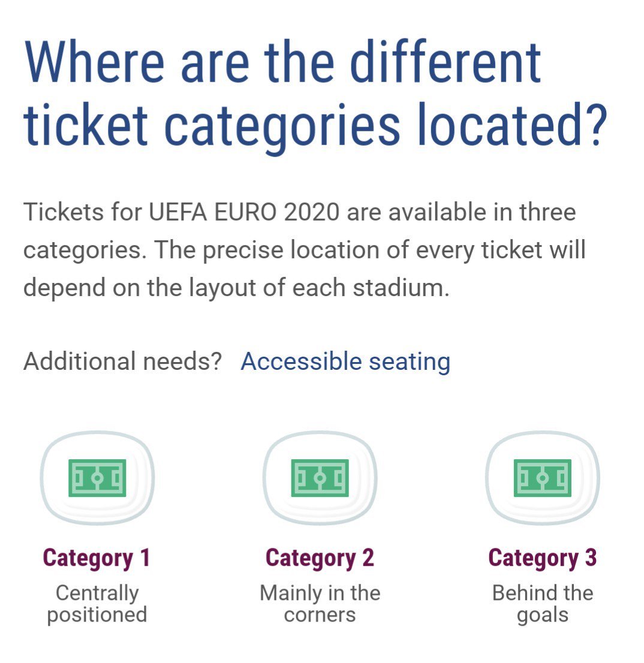The height and width of the screenshot is (663, 644).
Task: Select the Category 1 stadium icon
Action: coord(97,478)
